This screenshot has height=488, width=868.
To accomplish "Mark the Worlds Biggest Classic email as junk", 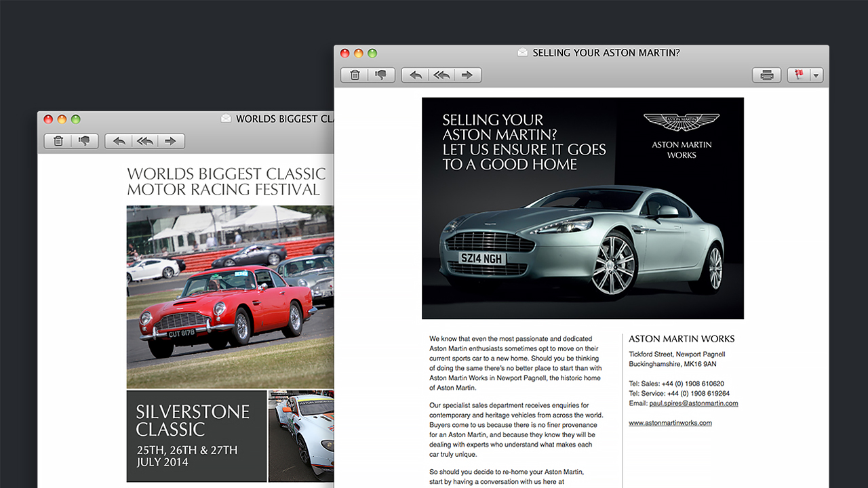I will pyautogui.click(x=84, y=141).
